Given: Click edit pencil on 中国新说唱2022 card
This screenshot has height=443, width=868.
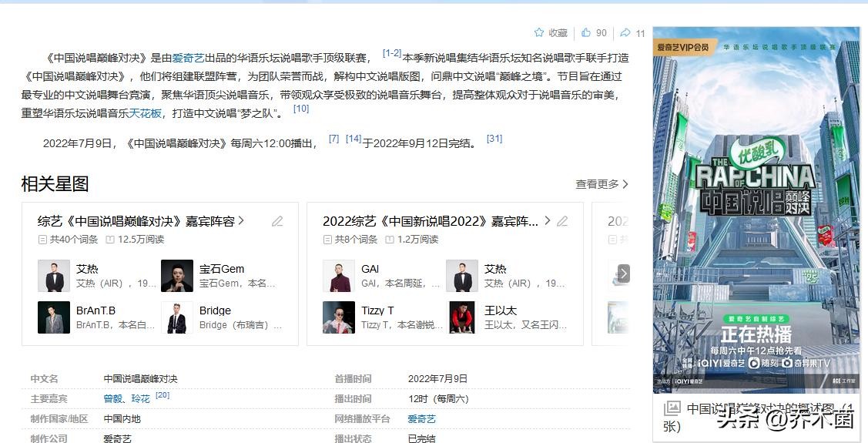Looking at the screenshot, I should coord(562,221).
